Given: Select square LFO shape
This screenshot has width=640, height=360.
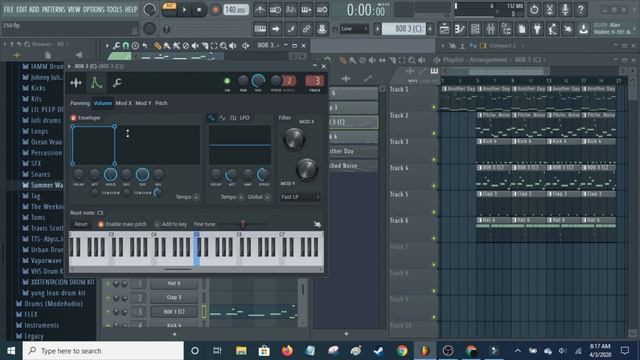Looking at the screenshot, I should pyautogui.click(x=233, y=118).
